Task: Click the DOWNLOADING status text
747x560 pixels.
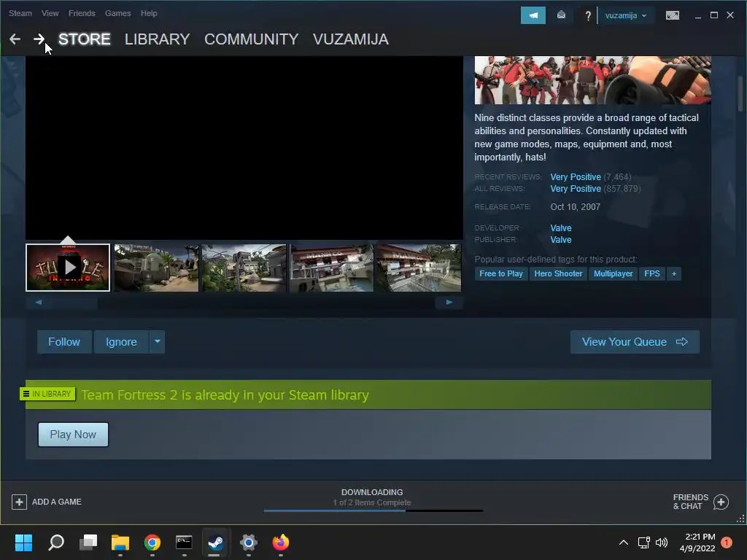Action: [372, 492]
